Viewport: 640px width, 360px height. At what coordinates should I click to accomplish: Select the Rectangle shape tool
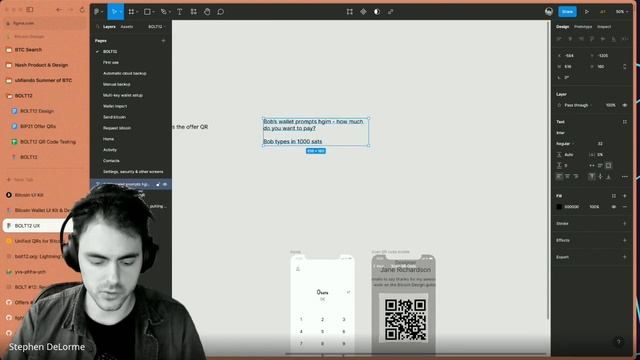point(147,12)
